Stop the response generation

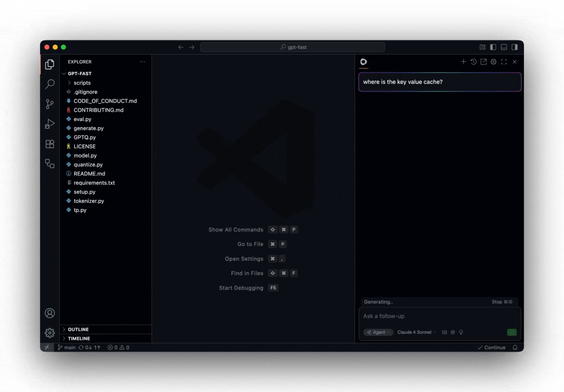(502, 302)
